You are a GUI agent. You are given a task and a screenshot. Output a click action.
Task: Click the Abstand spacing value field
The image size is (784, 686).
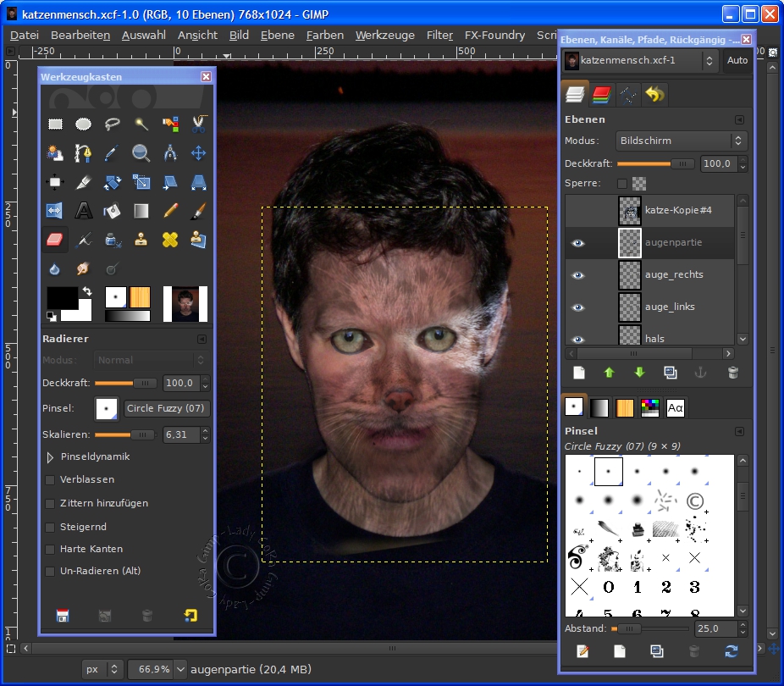click(x=715, y=628)
